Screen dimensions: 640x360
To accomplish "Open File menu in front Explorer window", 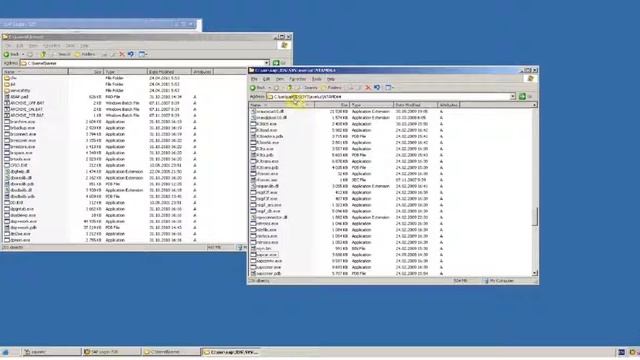I will coord(254,79).
